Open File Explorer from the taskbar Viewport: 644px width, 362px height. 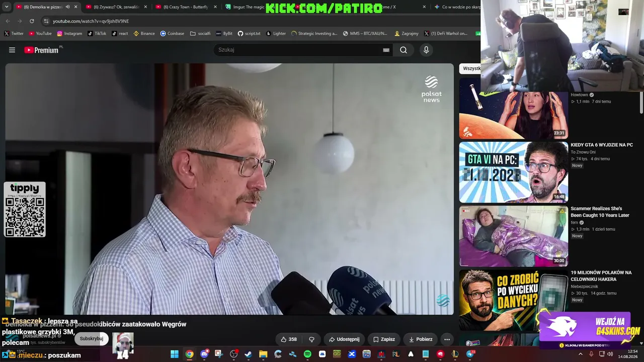tap(263, 354)
